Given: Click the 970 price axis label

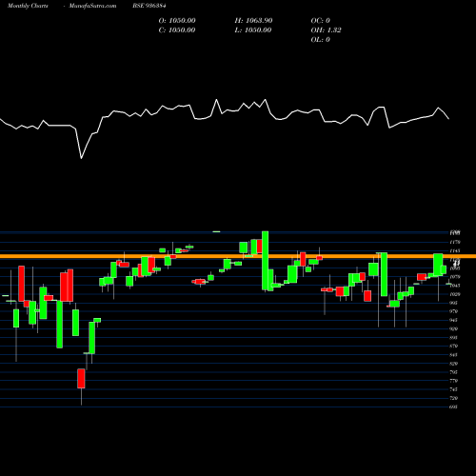Looking at the screenshot, I should tap(454, 311).
